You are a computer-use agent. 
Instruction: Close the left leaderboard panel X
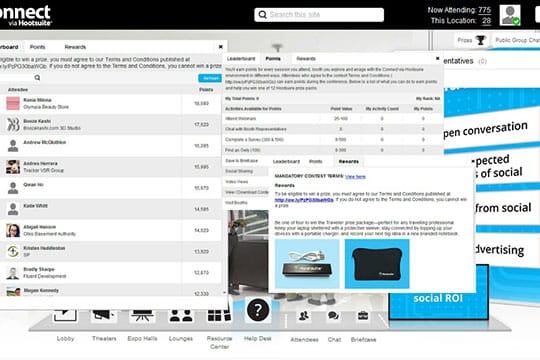221,47
